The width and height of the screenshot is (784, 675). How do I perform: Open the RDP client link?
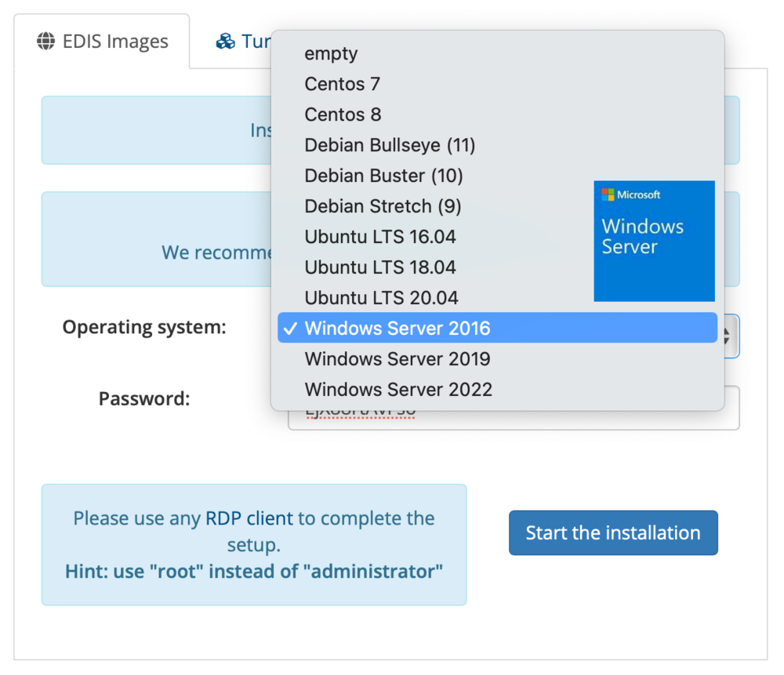point(249,518)
